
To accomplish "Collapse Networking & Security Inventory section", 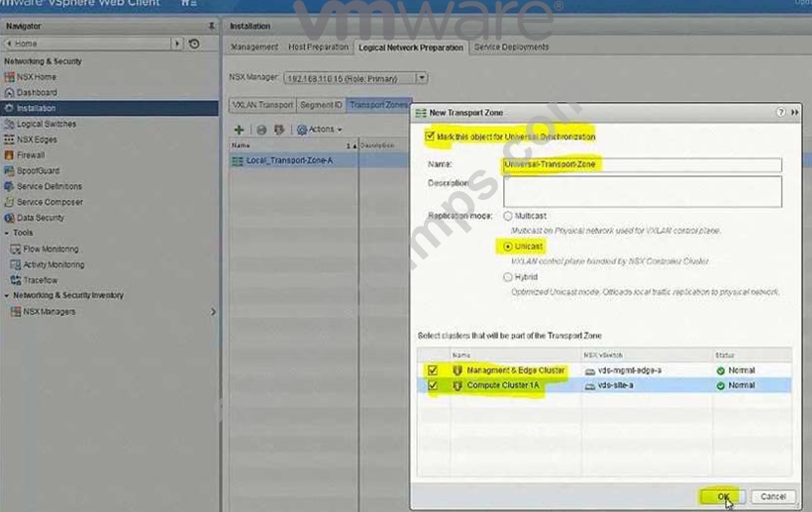I will coord(7,295).
